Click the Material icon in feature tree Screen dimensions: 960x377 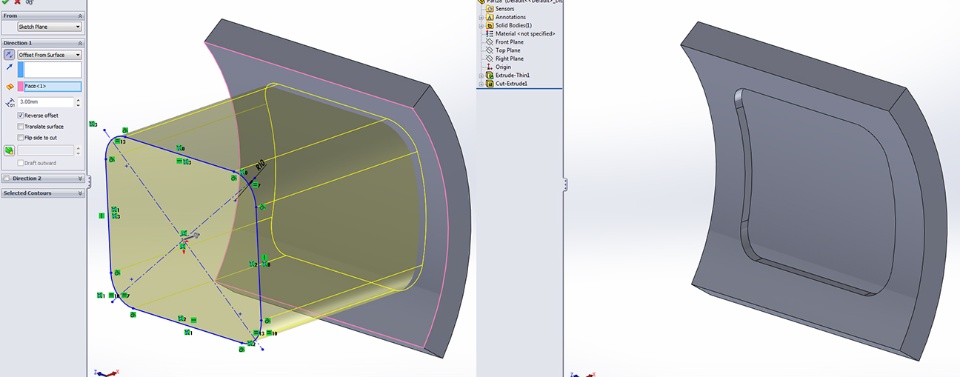490,34
